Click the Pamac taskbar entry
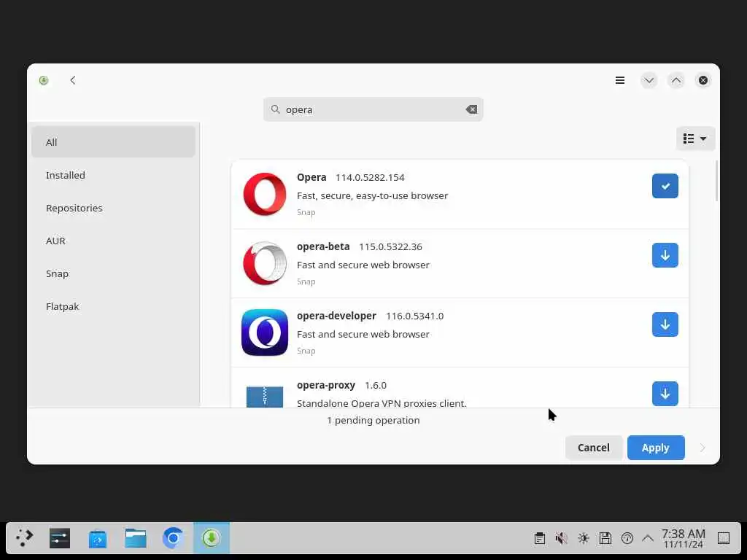This screenshot has height=560, width=747. tap(211, 538)
